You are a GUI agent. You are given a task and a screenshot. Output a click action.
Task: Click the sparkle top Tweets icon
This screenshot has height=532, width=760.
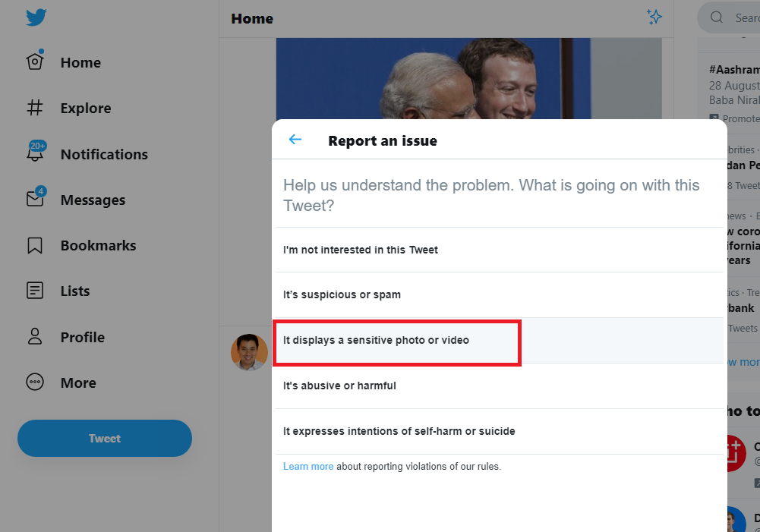tap(654, 17)
